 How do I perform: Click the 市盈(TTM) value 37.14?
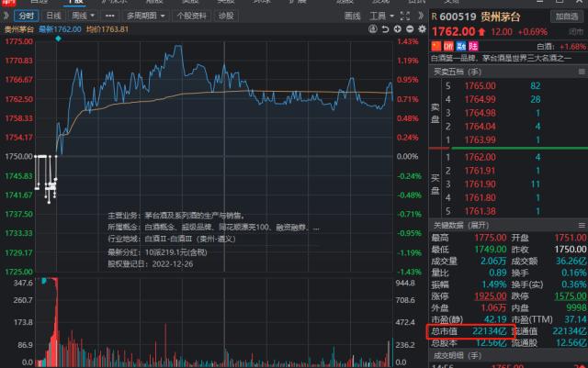[x=576, y=319]
